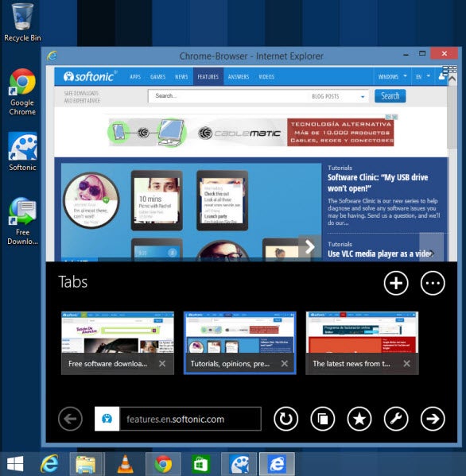Click the Cablematic banner ad

(x=251, y=133)
